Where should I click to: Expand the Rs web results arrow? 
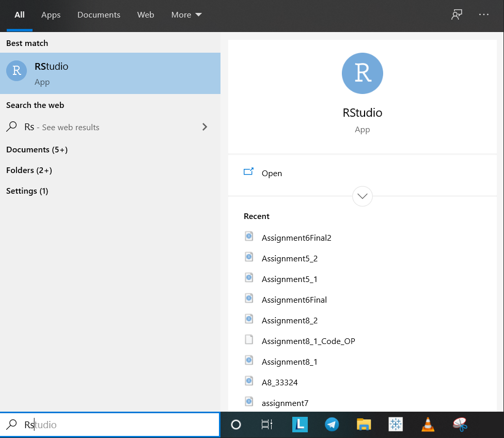[x=205, y=127]
